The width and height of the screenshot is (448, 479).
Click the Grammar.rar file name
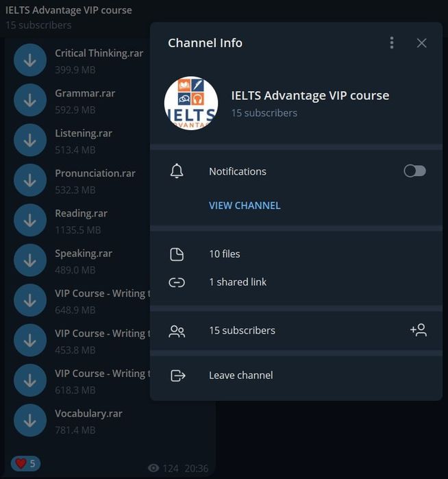[x=85, y=93]
